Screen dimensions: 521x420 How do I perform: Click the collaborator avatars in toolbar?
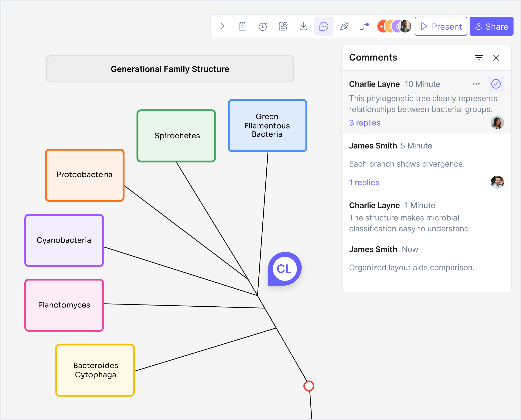click(394, 26)
